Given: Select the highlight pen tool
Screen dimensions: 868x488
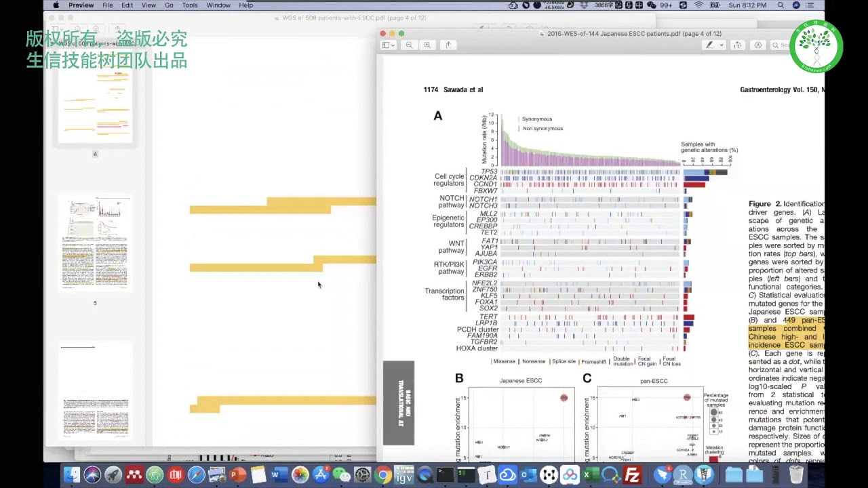Looking at the screenshot, I should [x=709, y=45].
